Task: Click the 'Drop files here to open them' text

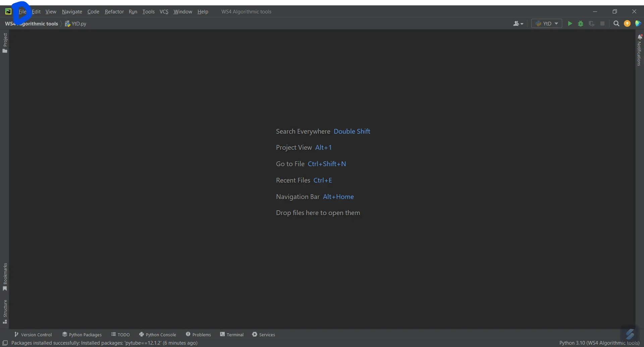Action: pyautogui.click(x=318, y=213)
